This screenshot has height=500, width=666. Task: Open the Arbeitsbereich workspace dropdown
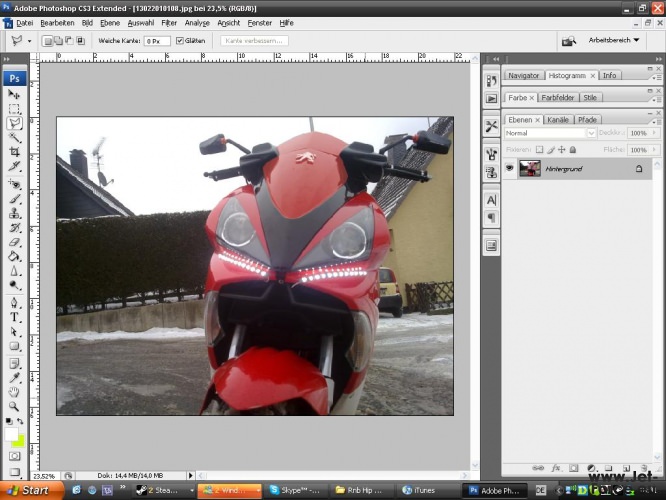click(614, 40)
